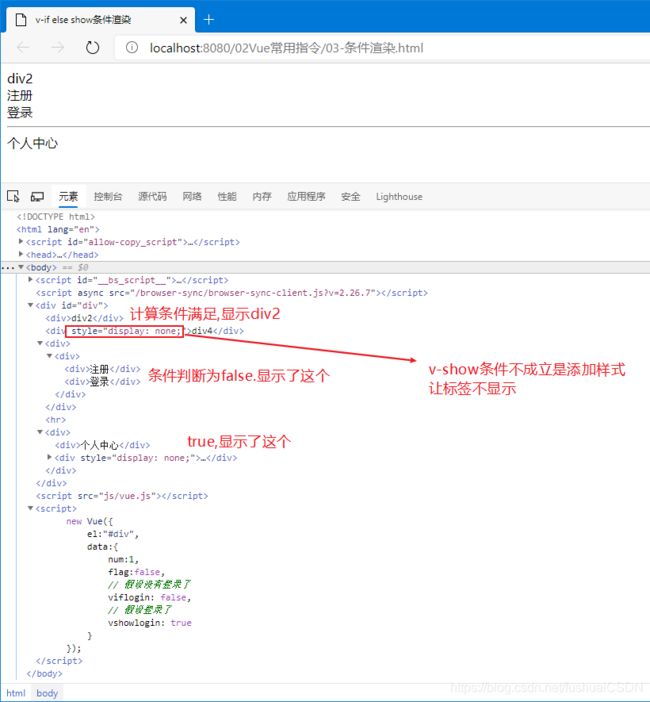Activate the inspect element picker icon
This screenshot has height=702, width=650.
(13, 196)
